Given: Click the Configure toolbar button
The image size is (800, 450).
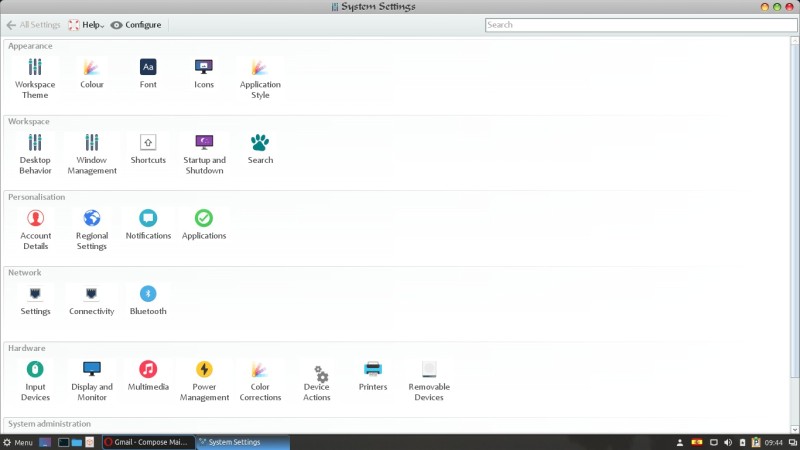Looking at the screenshot, I should (x=136, y=24).
